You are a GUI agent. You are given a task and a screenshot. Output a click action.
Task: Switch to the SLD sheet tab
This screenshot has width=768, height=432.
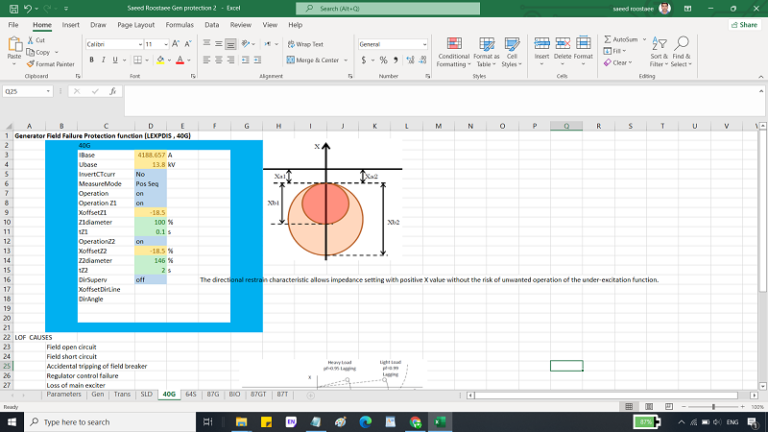tap(147, 395)
